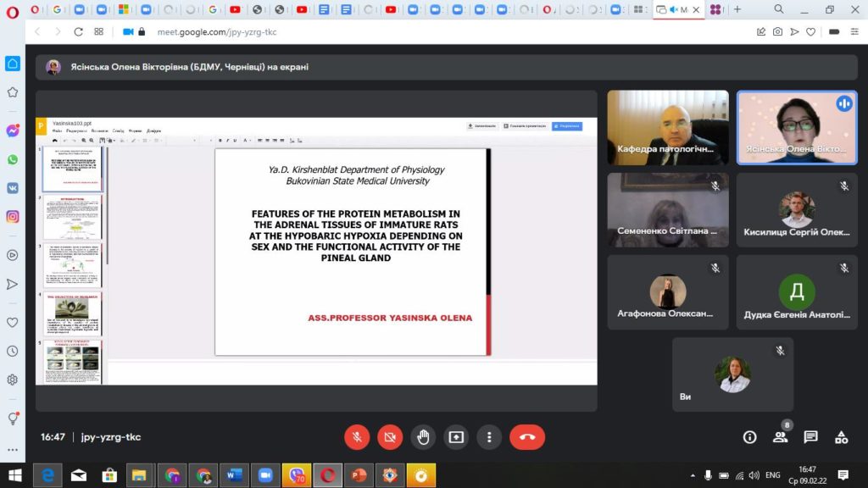Image resolution: width=868 pixels, height=488 pixels.
Task: Open the activities panel
Action: coord(841,437)
